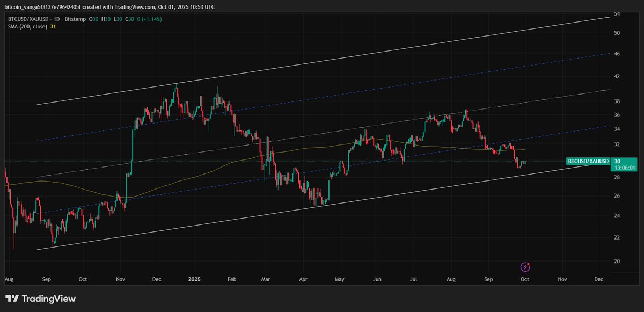Click the high value H30 in legend
The height and width of the screenshot is (312, 644).
(106, 19)
